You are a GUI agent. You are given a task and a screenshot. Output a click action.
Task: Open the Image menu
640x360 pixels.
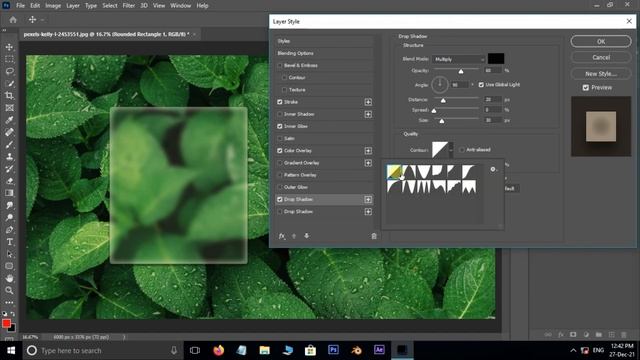53,6
